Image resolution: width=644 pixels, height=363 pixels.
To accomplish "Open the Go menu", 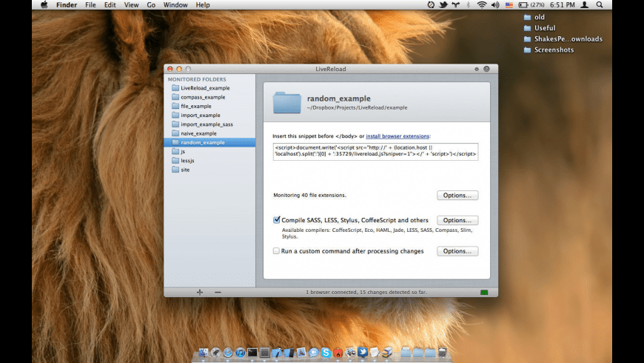I will tap(151, 5).
